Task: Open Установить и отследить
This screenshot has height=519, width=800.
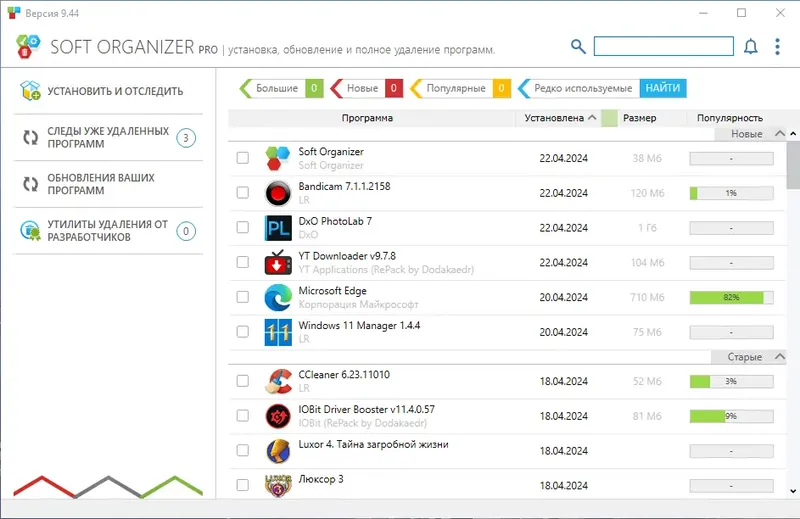Action: click(108, 91)
